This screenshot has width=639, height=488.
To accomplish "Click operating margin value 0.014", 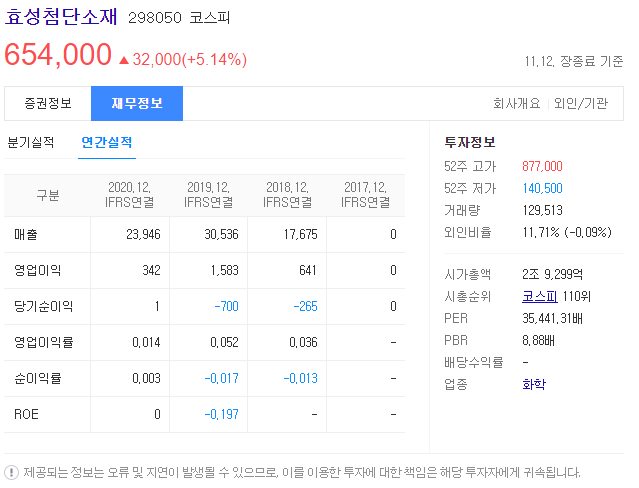I will [146, 342].
